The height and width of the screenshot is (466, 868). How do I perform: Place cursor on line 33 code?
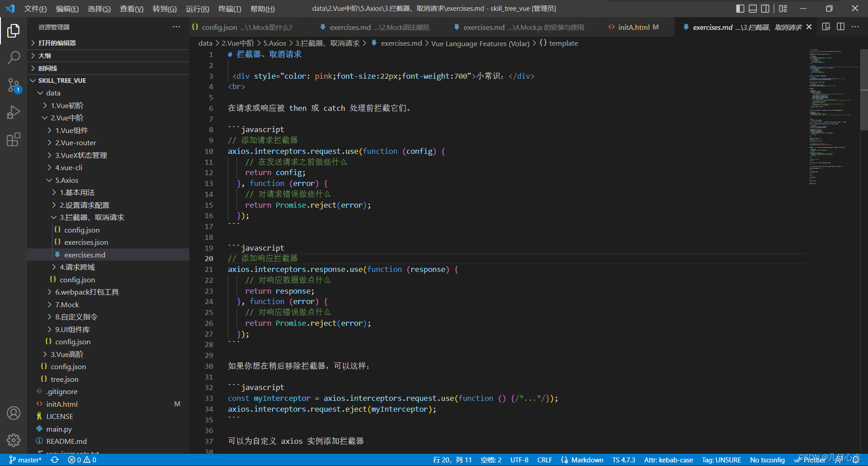(392, 398)
